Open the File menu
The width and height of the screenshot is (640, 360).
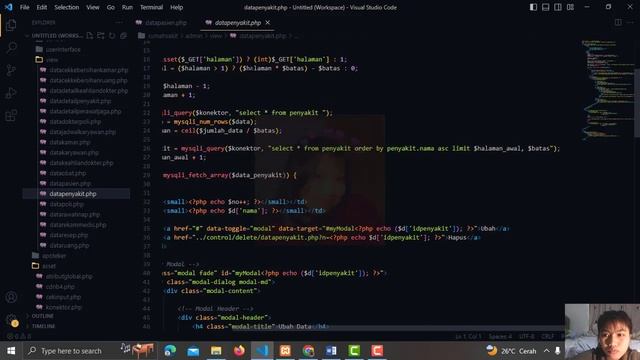click(24, 7)
